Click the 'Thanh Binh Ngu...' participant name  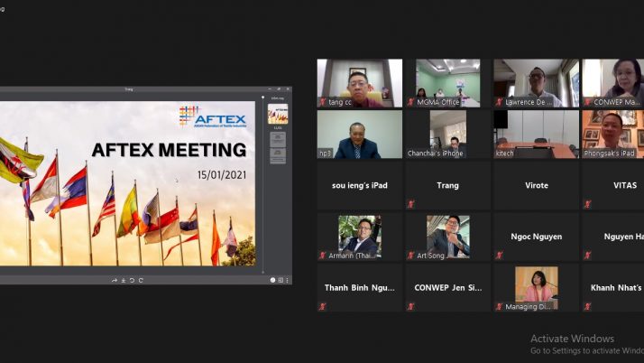pos(359,288)
